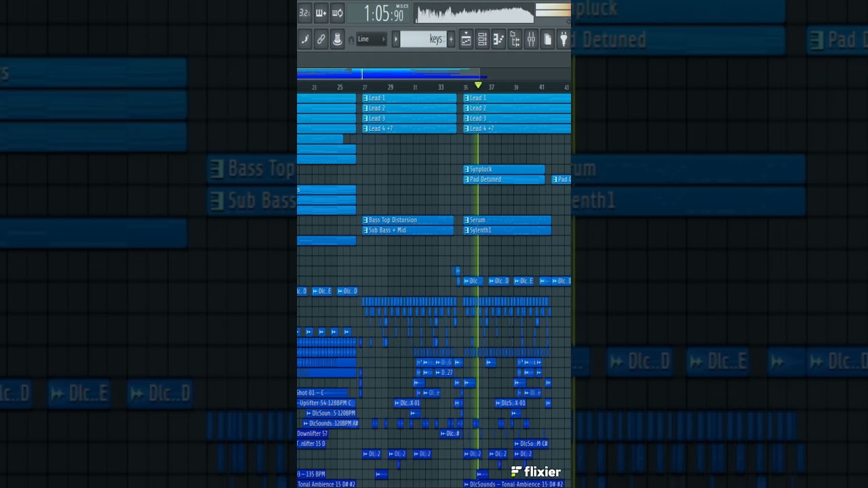Toggle the main snap magnet icon
The height and width of the screenshot is (488, 868).
coord(351,40)
